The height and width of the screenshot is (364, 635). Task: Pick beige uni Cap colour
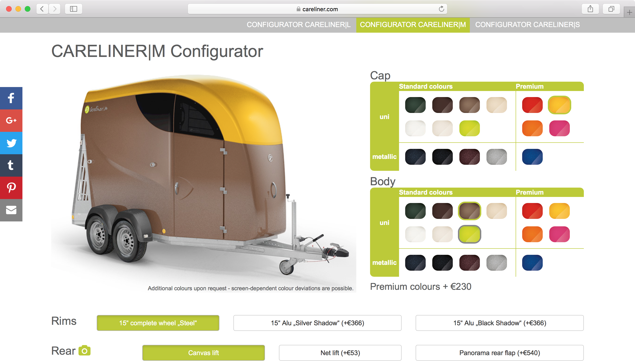497,105
